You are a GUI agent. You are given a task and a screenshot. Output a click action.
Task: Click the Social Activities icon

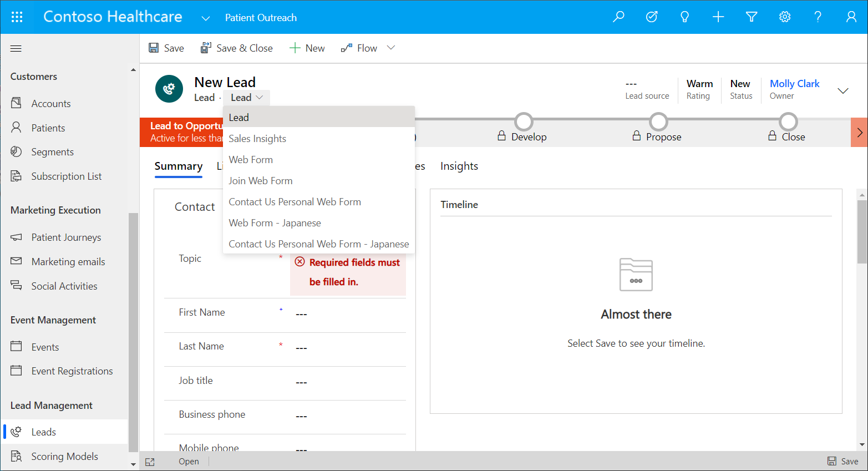click(17, 286)
